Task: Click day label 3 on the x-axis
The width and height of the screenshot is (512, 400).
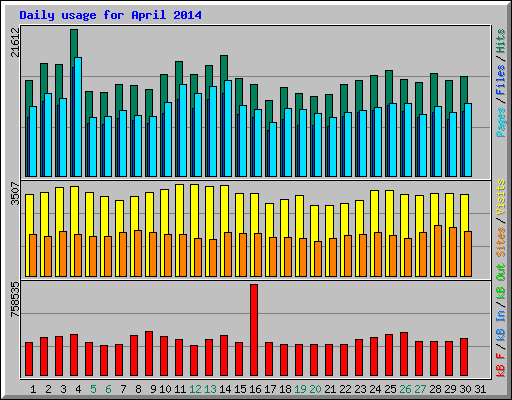Action: [63, 389]
